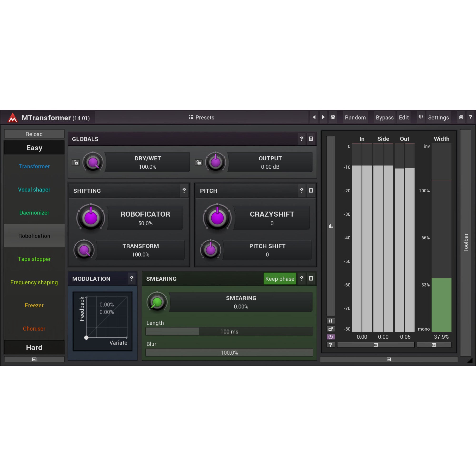This screenshot has height=476, width=476.
Task: Open Modulation section help
Action: 132,278
